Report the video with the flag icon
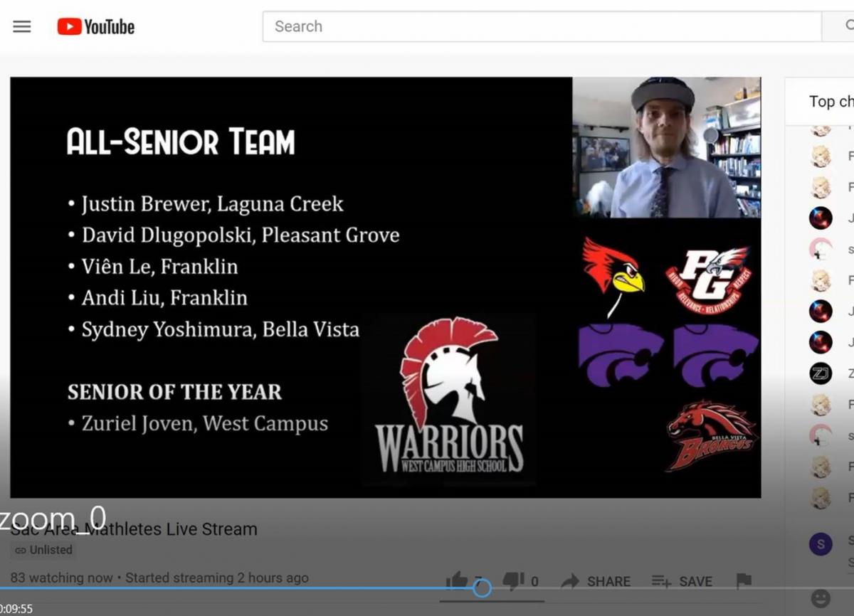Image resolution: width=854 pixels, height=616 pixels. coord(744,581)
